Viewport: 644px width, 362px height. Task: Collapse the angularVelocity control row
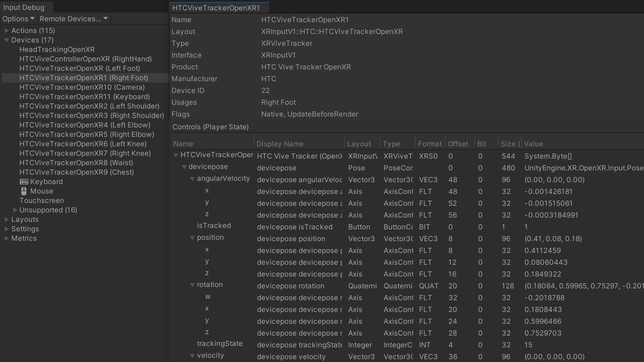[x=192, y=179]
